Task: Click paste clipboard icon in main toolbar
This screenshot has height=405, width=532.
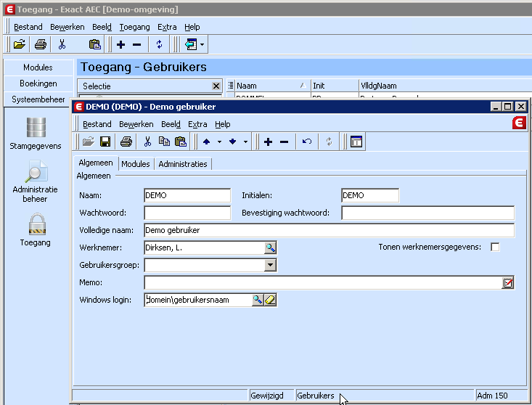Action: click(94, 44)
